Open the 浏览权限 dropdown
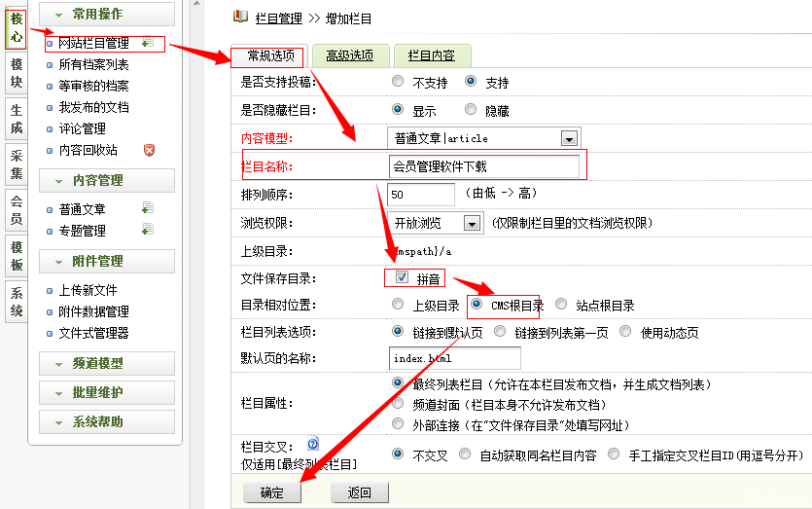812x509 pixels. point(472,223)
